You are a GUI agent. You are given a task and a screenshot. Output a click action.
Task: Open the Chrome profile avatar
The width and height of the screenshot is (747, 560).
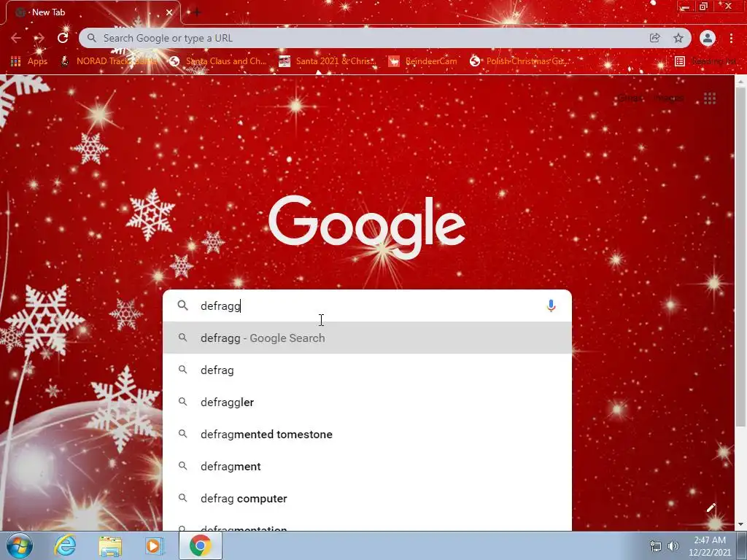click(708, 38)
